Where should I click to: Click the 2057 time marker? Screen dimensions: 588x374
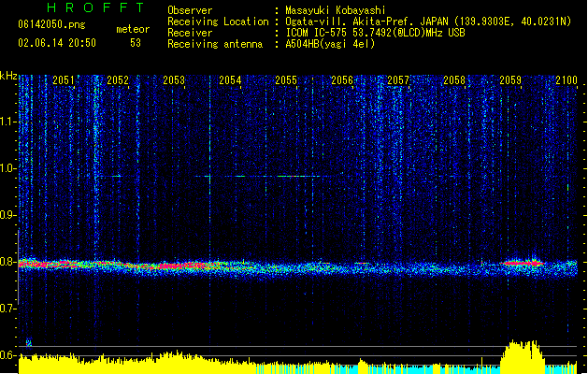(398, 80)
